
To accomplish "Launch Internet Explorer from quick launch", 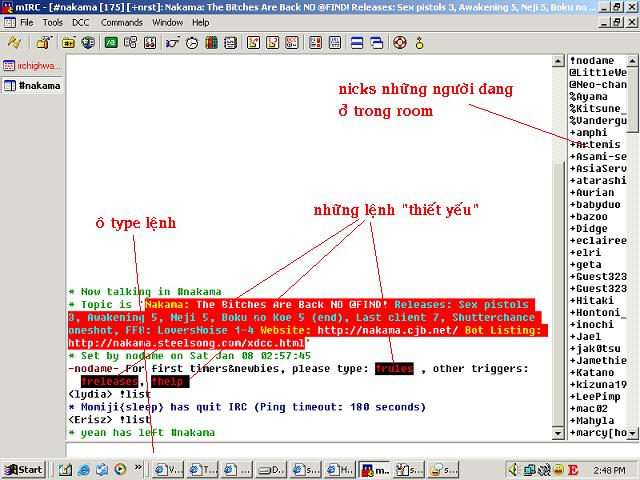I will [x=83, y=470].
